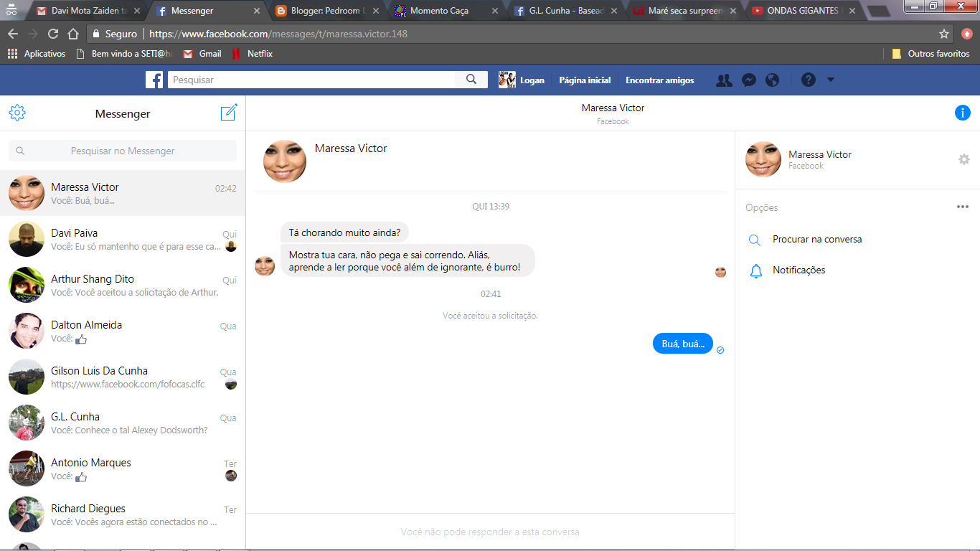Click Maressa Victor large avatar in chat
The width and height of the screenshot is (980, 551).
coord(285,161)
